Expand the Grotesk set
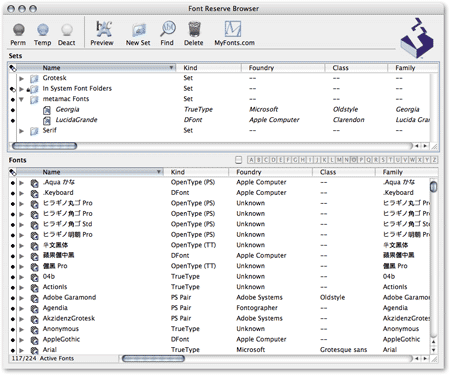This screenshot has width=450, height=375. [x=22, y=79]
